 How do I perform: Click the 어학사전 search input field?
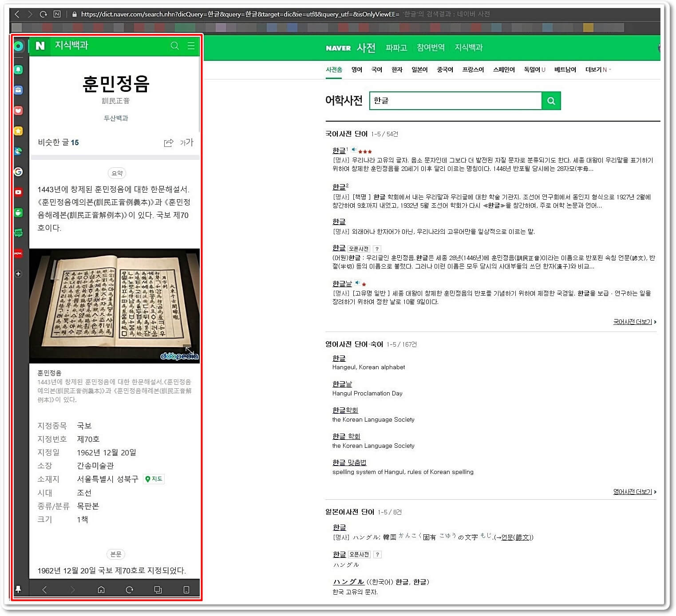tap(455, 101)
